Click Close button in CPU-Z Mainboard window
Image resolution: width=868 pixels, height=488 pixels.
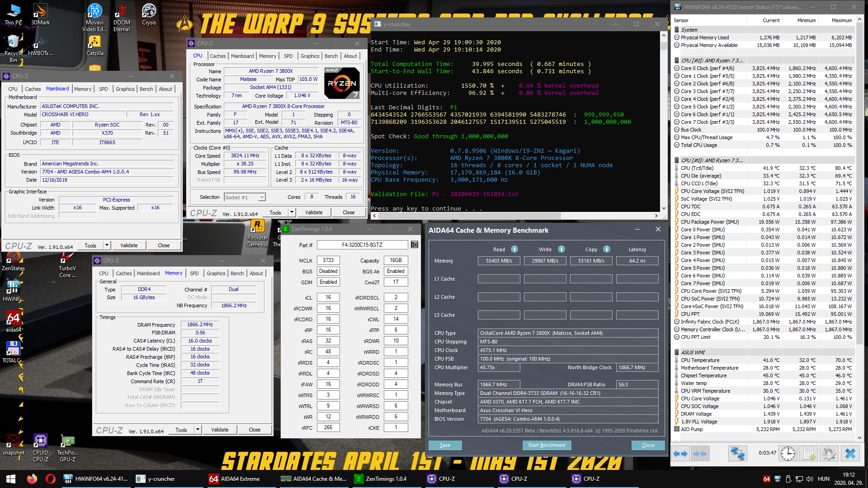click(164, 245)
